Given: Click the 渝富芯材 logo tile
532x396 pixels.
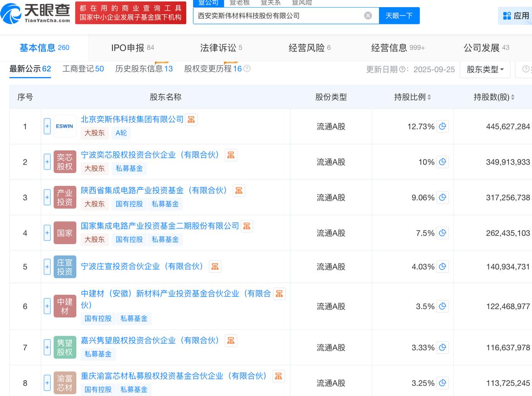Looking at the screenshot, I should (x=65, y=383).
